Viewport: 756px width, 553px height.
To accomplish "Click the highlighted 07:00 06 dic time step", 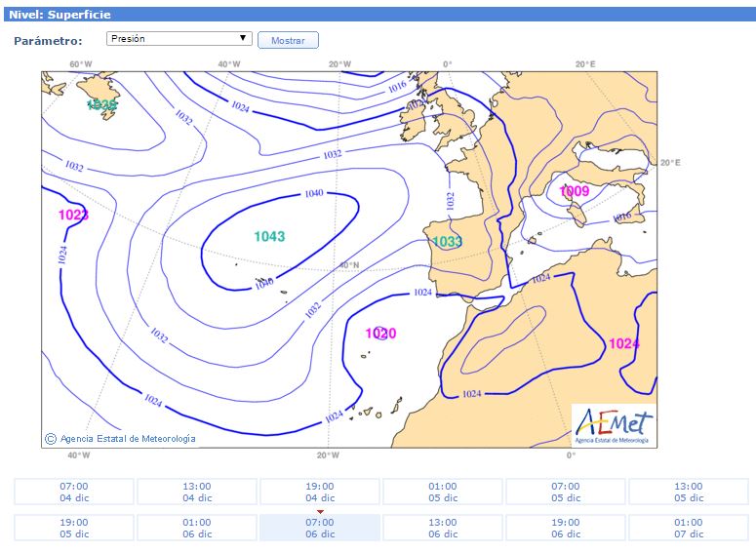I will coord(320,528).
